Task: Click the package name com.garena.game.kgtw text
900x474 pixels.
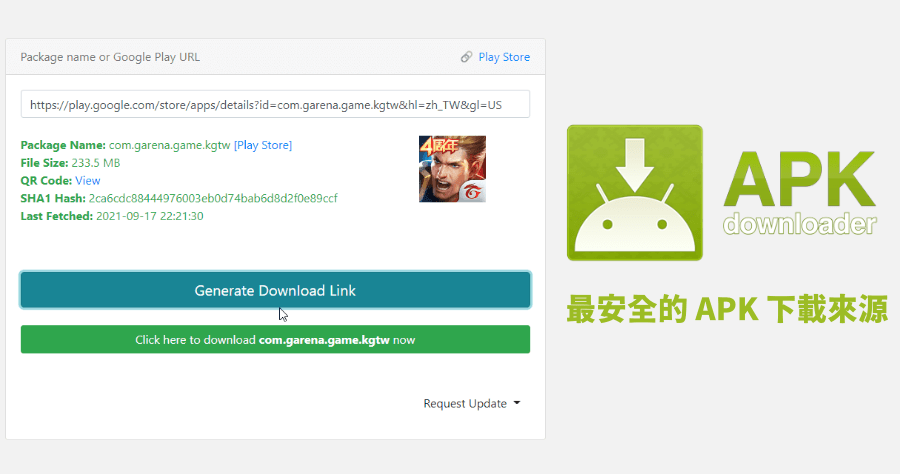Action: 169,145
